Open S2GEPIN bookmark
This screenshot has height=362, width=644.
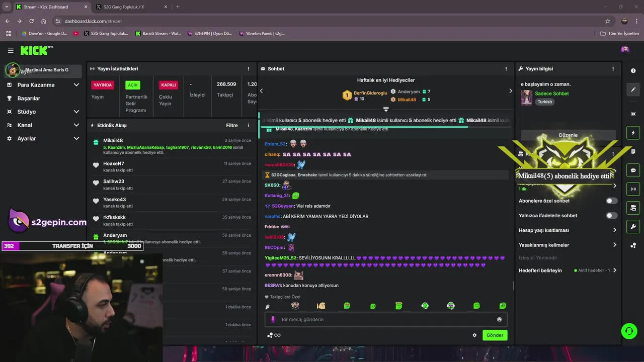pyautogui.click(x=210, y=34)
